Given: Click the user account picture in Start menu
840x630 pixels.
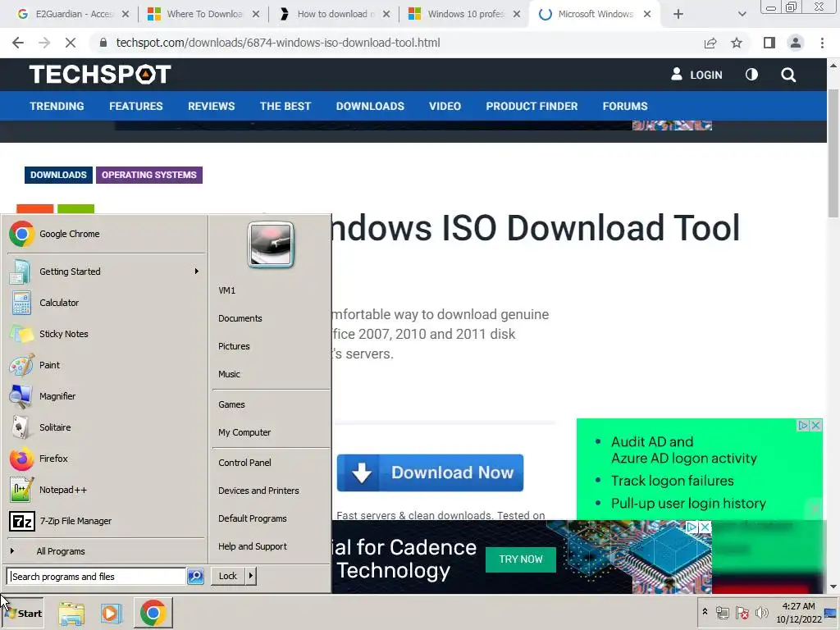Looking at the screenshot, I should (x=271, y=244).
